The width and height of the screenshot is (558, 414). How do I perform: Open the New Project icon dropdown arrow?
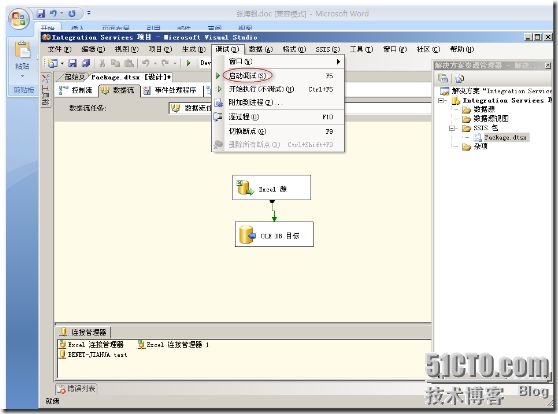(62, 63)
